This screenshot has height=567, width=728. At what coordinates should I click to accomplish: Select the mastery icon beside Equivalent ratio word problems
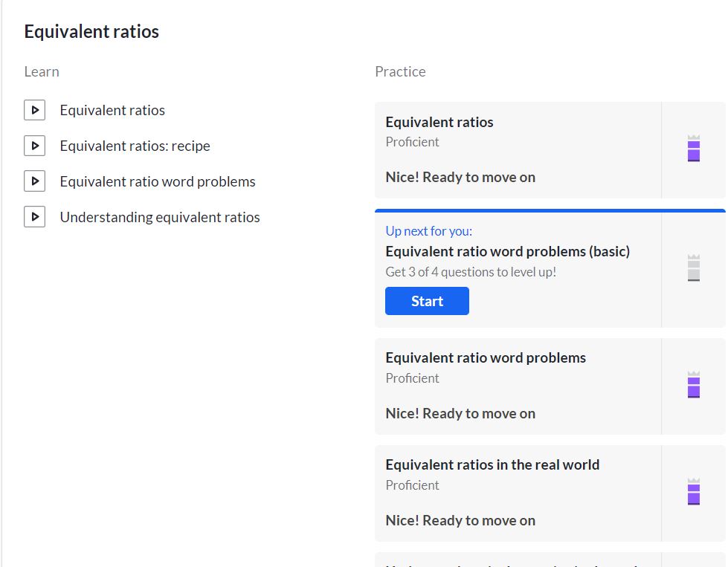click(x=694, y=385)
